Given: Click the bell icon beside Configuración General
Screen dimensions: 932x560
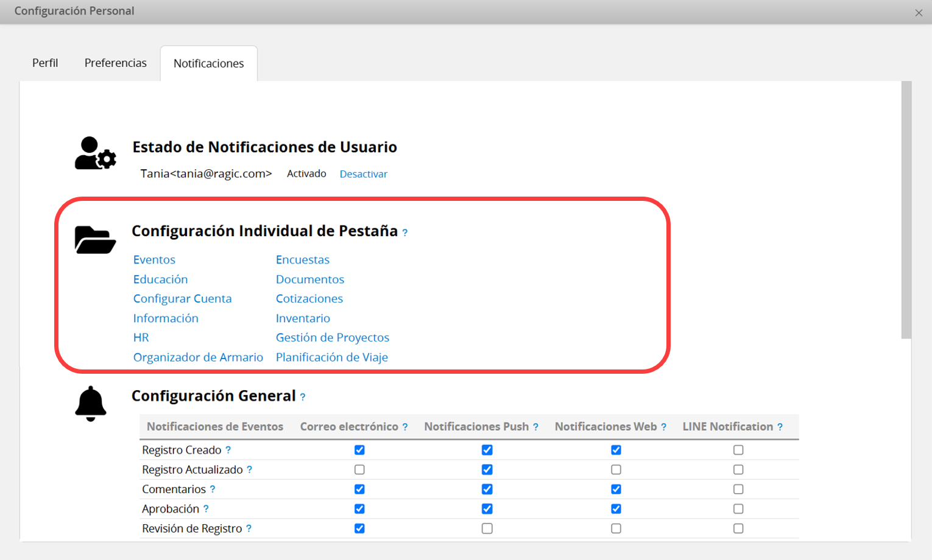Looking at the screenshot, I should click(91, 404).
